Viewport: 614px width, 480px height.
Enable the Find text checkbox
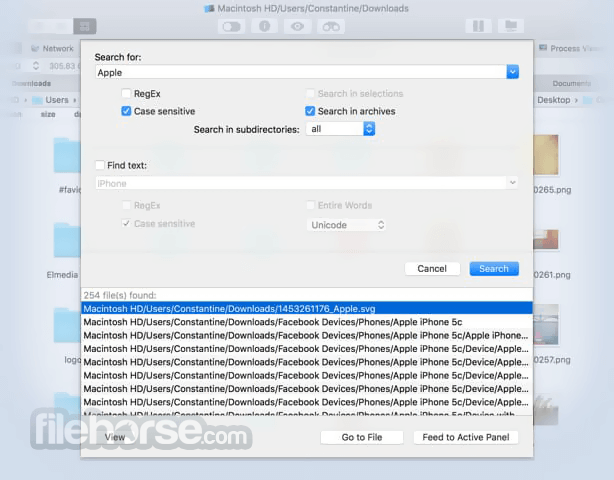(100, 165)
